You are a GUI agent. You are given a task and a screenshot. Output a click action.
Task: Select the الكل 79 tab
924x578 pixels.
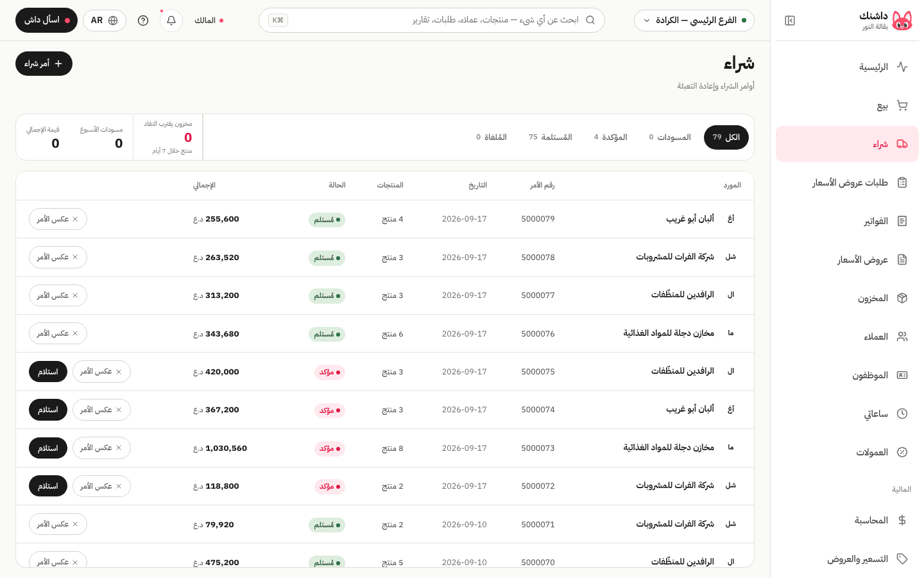point(726,137)
